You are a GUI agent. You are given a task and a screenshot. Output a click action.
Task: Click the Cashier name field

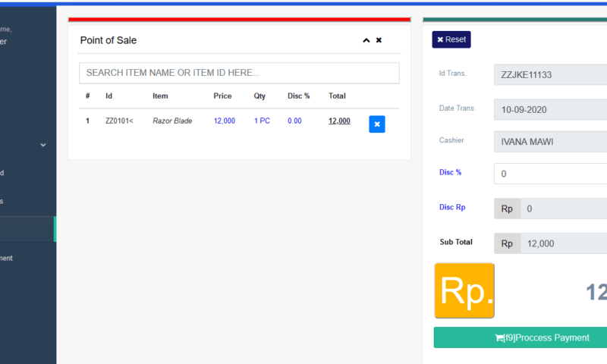(x=550, y=141)
